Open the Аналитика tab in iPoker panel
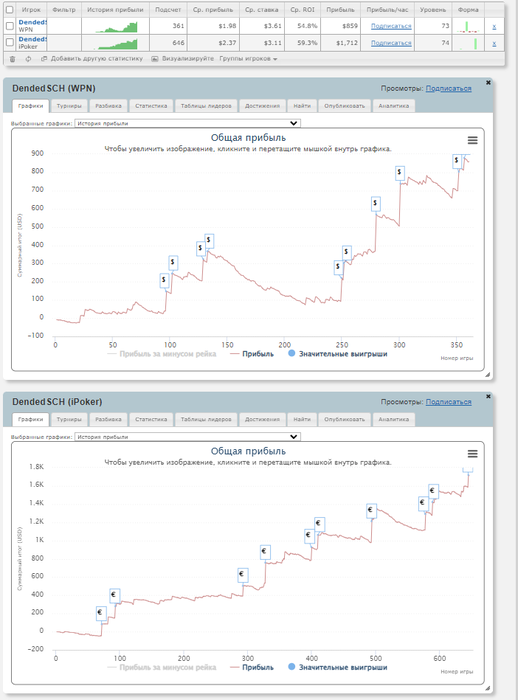Screen dimensions: 518x700 393,419
